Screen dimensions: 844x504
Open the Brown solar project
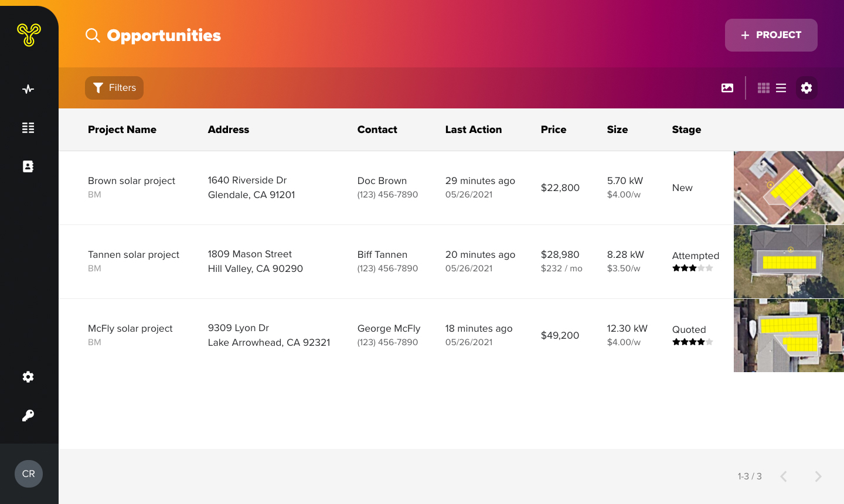131,181
